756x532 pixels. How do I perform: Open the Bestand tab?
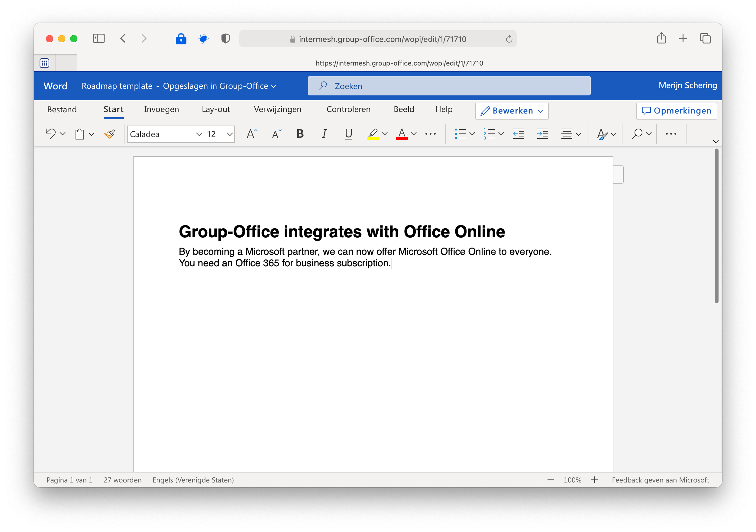pyautogui.click(x=62, y=109)
